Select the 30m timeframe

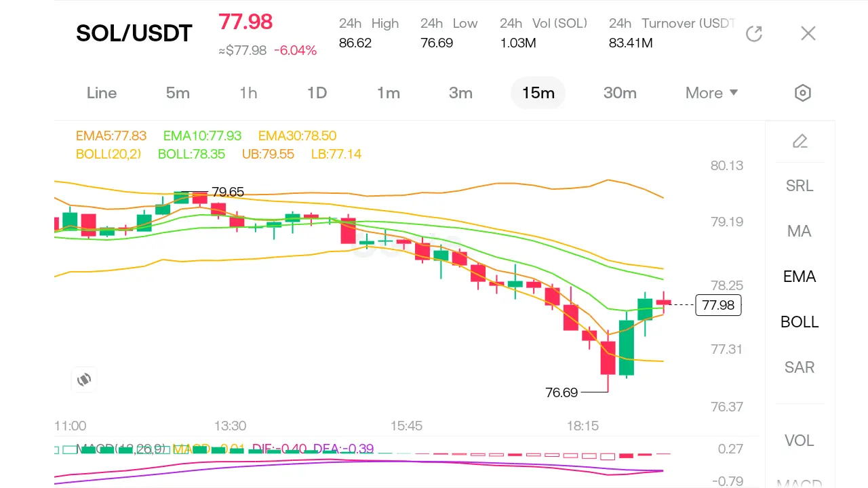[620, 93]
